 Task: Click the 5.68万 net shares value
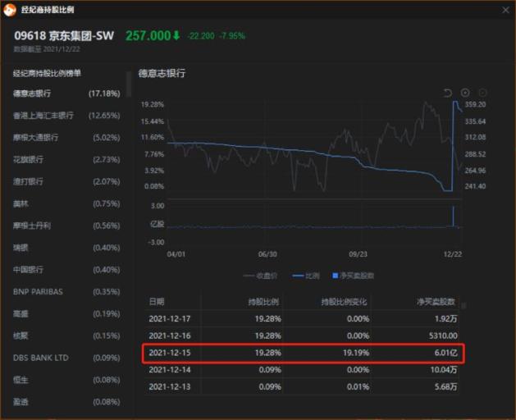446,386
